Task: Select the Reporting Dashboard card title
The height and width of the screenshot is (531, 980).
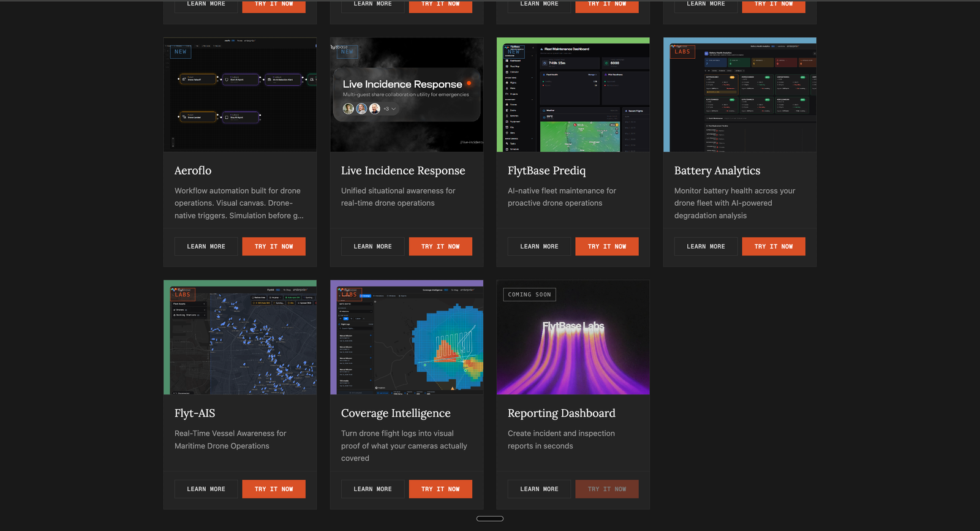Action: tap(562, 413)
